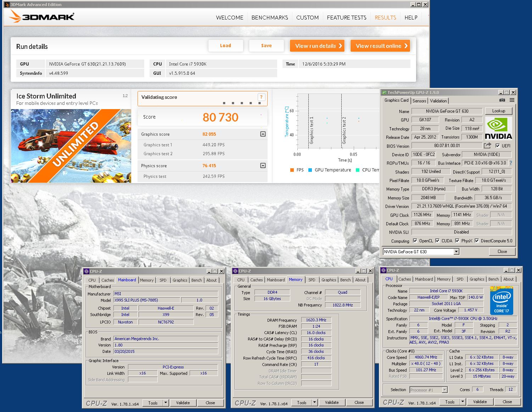Click the DRAM Frequency value in Memory CPU-Z
Screen dimensions: 532x412
[x=316, y=320]
